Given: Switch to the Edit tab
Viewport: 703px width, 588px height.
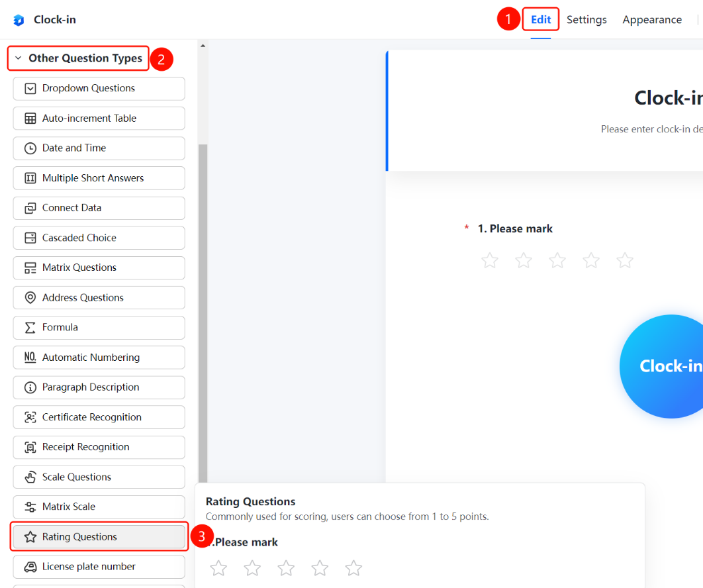Looking at the screenshot, I should point(541,20).
